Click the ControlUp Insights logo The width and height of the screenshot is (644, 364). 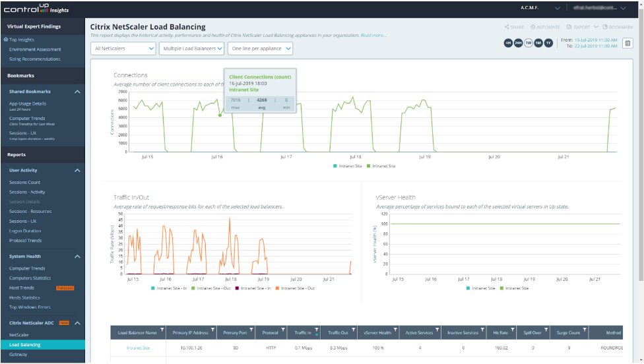tap(36, 8)
